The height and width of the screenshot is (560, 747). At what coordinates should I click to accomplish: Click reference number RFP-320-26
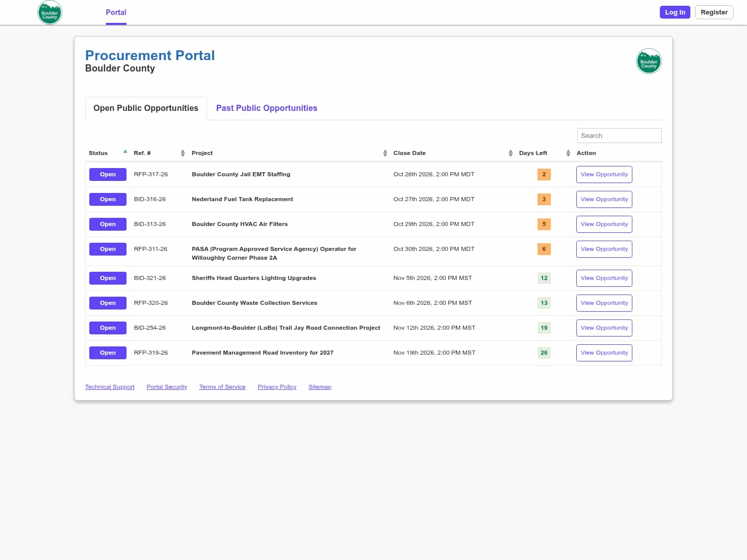click(151, 303)
